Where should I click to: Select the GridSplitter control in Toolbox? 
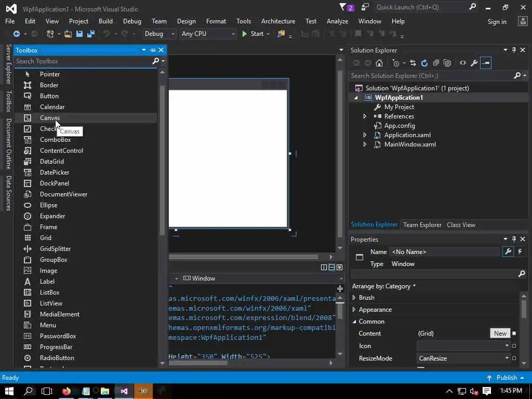[x=86, y=249]
